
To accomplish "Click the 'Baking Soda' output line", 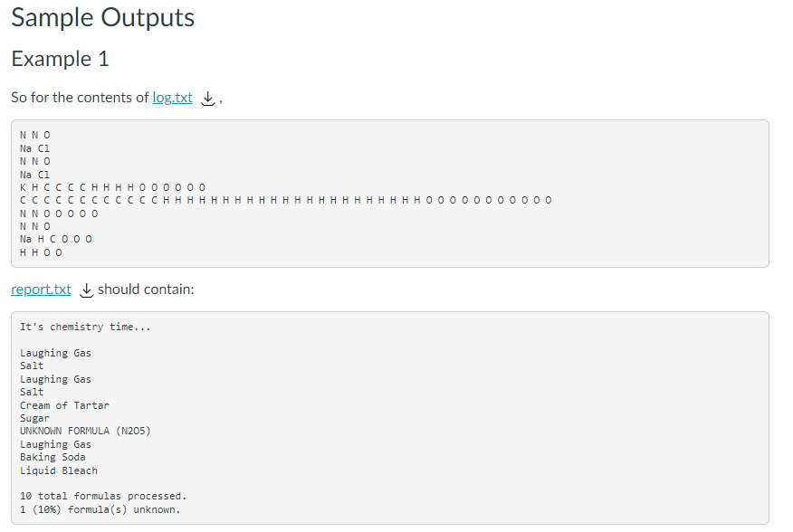I will click(x=53, y=457).
